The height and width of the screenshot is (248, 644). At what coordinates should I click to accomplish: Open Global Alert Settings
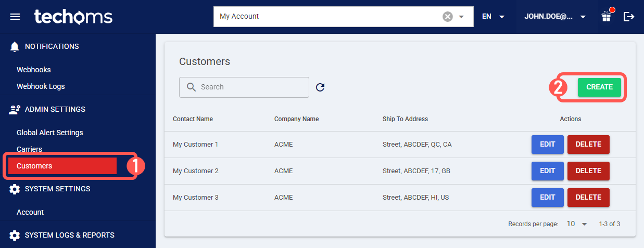pyautogui.click(x=50, y=133)
